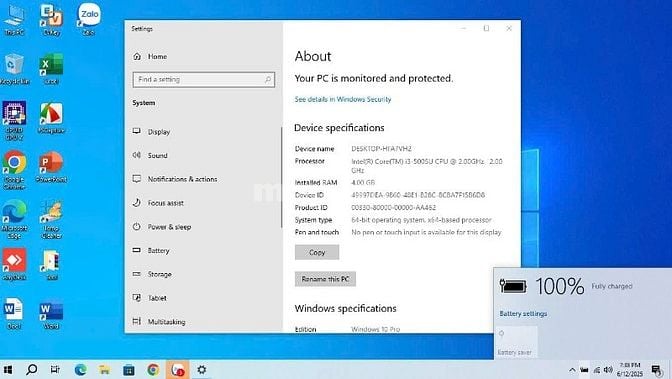Open the Microsoft Edge desktop shortcut
Viewport: 672px width, 379px height.
[x=14, y=219]
